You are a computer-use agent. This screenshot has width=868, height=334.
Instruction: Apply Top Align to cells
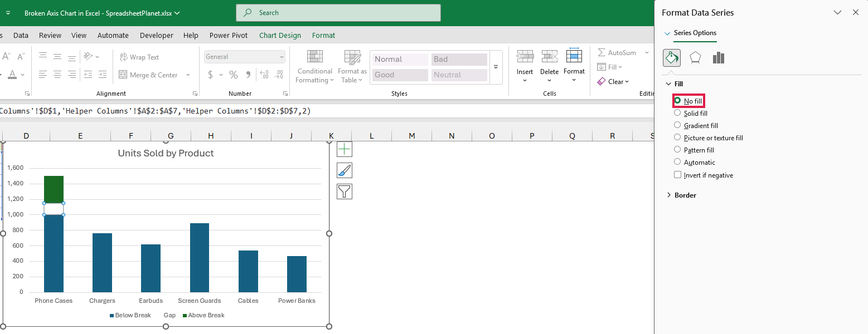(x=43, y=57)
